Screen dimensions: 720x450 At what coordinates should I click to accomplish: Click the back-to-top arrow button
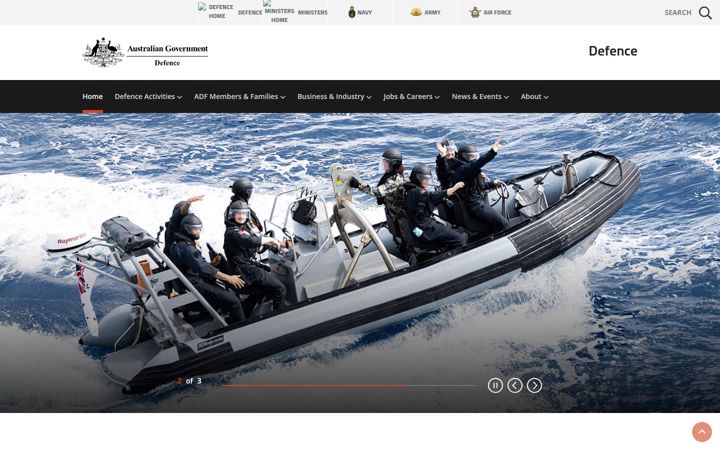tap(702, 432)
